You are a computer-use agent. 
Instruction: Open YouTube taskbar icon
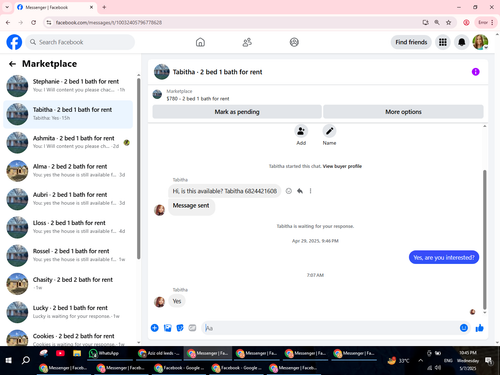[x=60, y=353]
